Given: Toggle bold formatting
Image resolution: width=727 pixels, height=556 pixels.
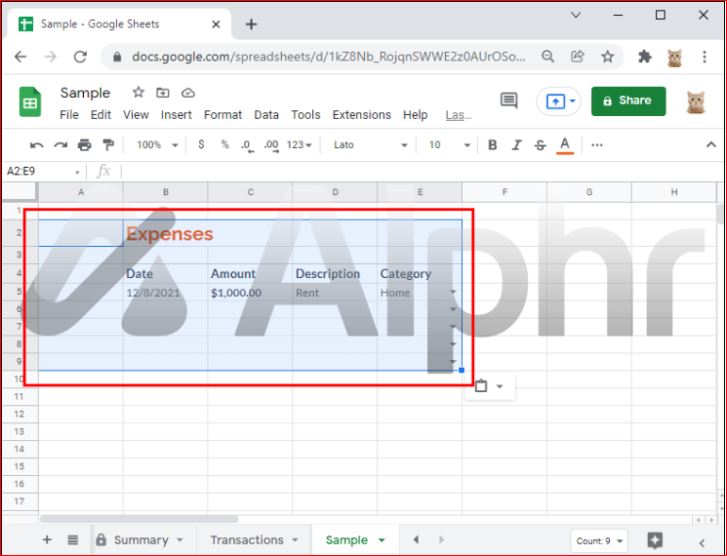Looking at the screenshot, I should [x=492, y=145].
